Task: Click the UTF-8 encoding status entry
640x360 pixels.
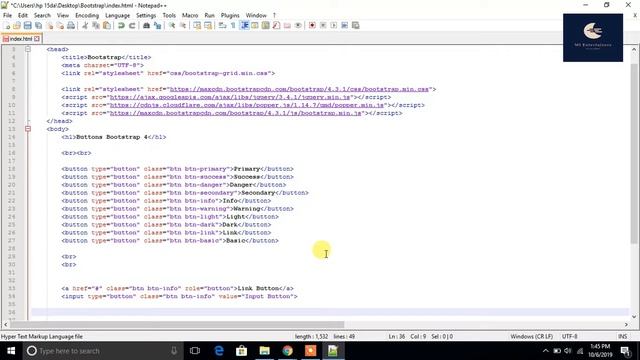Action: [569, 337]
